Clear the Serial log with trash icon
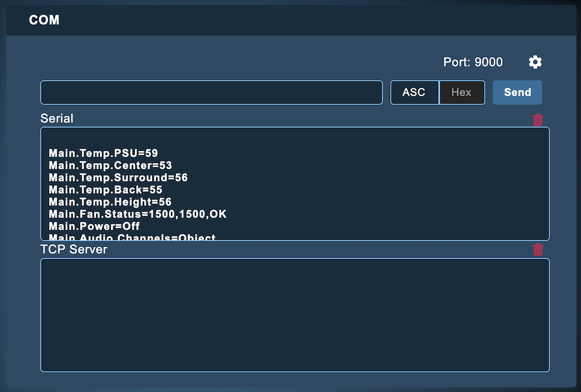This screenshot has height=392, width=581. (x=538, y=120)
